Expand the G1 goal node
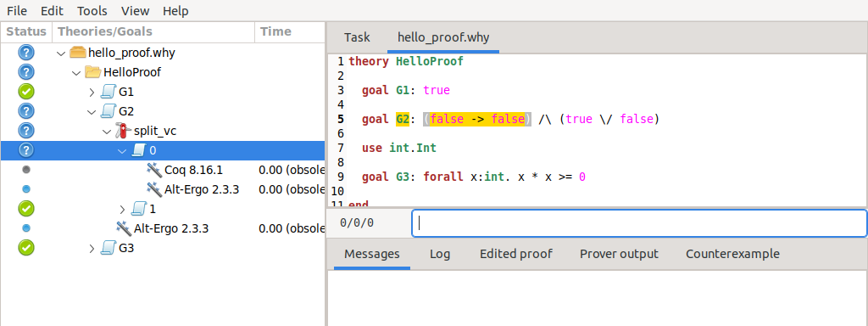868x326 pixels. click(92, 92)
